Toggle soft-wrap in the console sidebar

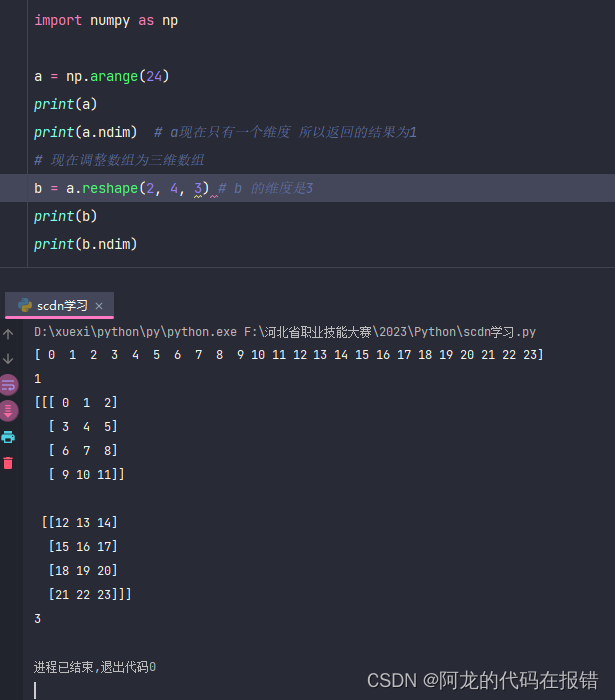pyautogui.click(x=8, y=385)
